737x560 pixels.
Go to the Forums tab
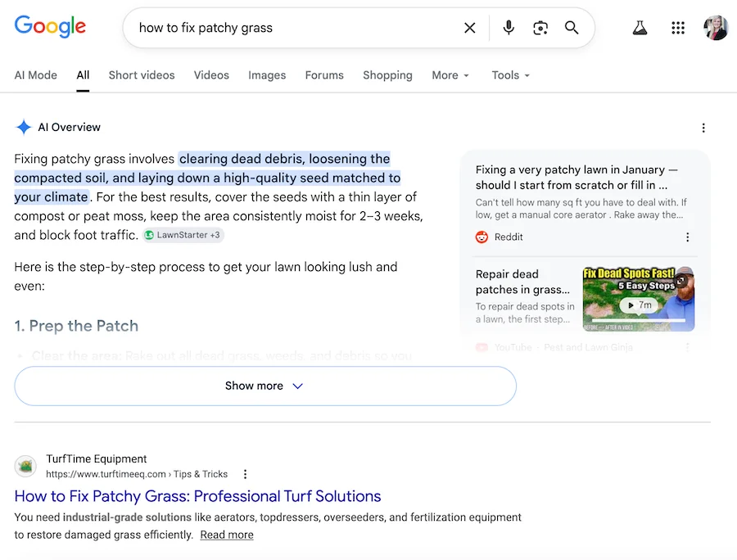[x=324, y=75]
